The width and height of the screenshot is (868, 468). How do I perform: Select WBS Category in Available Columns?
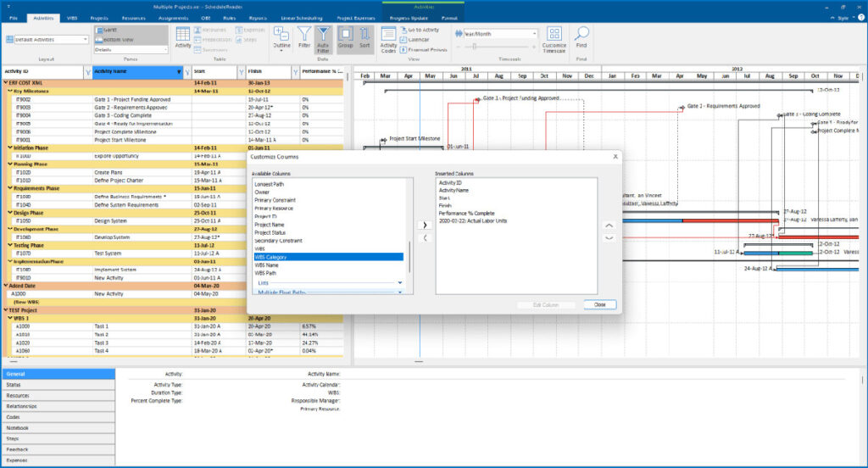click(x=328, y=257)
